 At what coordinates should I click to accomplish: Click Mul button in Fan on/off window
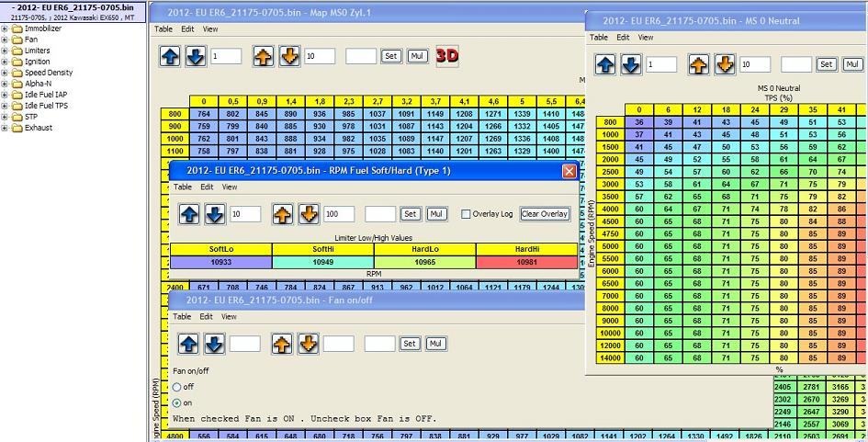click(436, 344)
